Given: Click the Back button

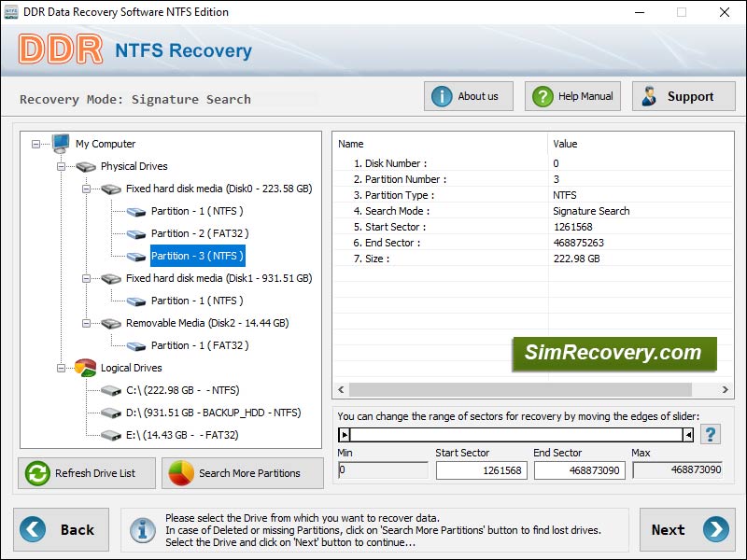Looking at the screenshot, I should click(62, 529).
